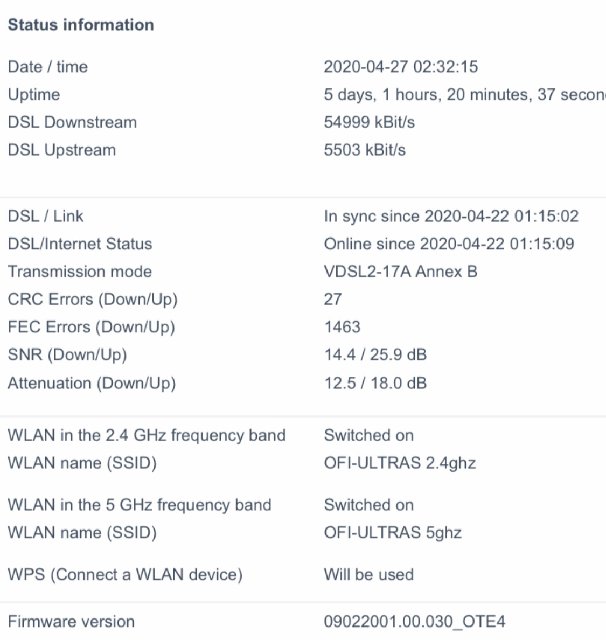Click the 2.4 GHz WLAN Switched on status

click(369, 435)
